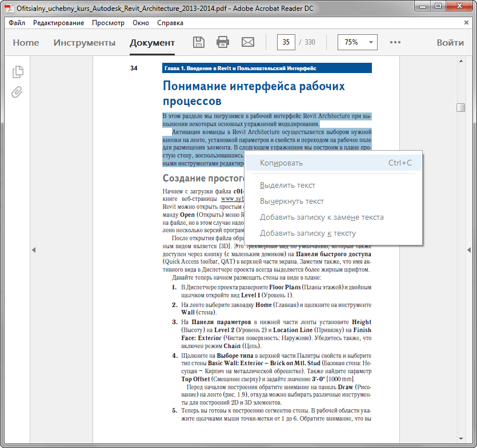Choose Вычеркнуть текст in context menu
Screen dimensions: 477x448
[x=333, y=201]
